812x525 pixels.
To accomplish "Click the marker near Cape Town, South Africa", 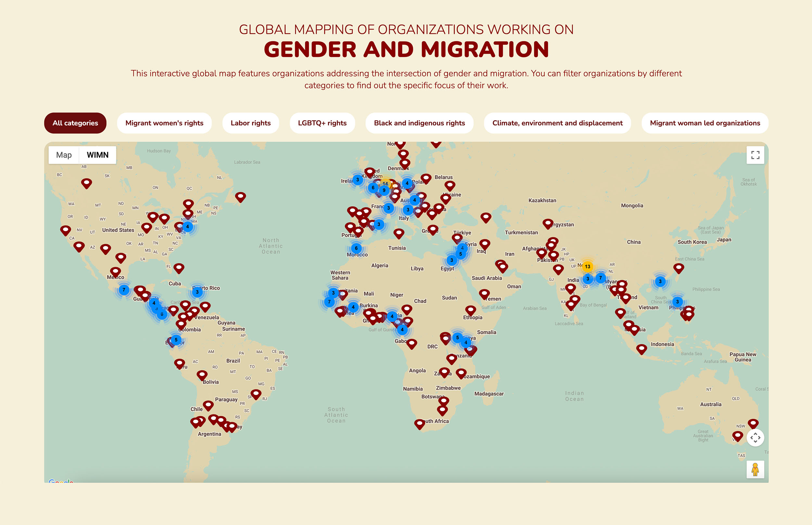I will pyautogui.click(x=420, y=425).
